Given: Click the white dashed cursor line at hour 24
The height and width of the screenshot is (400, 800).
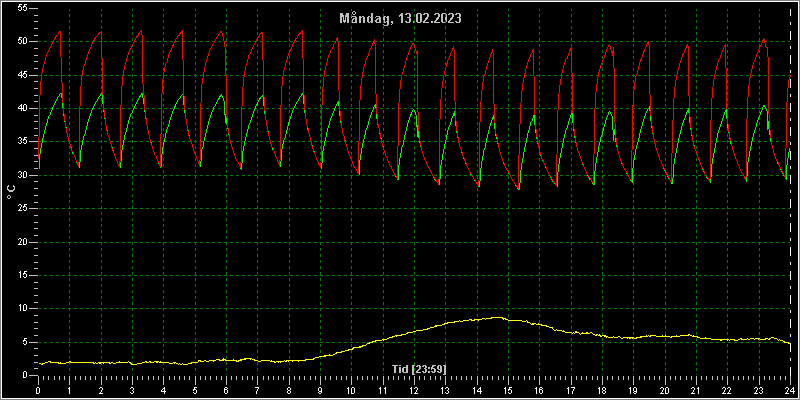Looking at the screenshot, I should (791, 194).
